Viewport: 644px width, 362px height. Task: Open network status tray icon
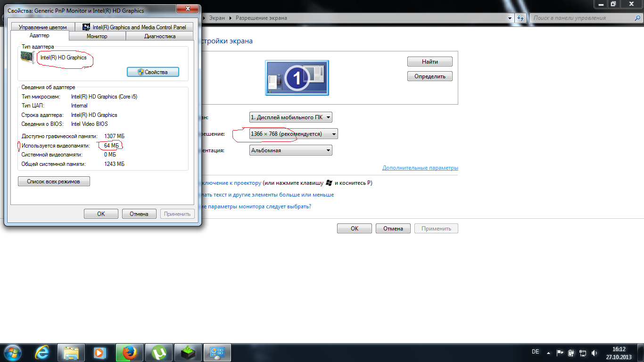tap(583, 353)
